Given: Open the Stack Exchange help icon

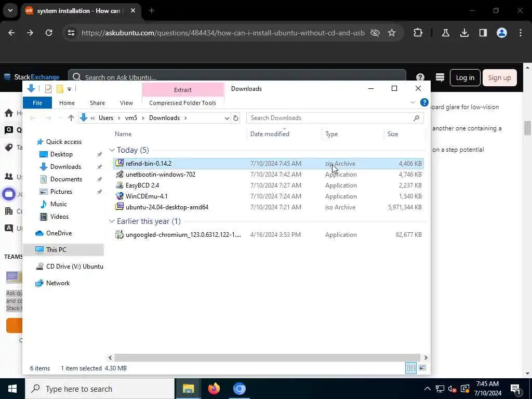Looking at the screenshot, I should coord(420,78).
